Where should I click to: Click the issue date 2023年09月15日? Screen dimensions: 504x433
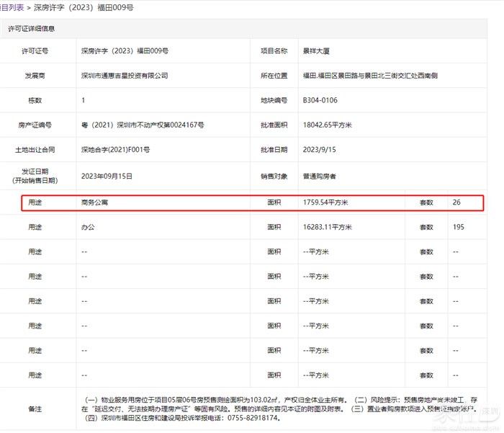pos(107,175)
